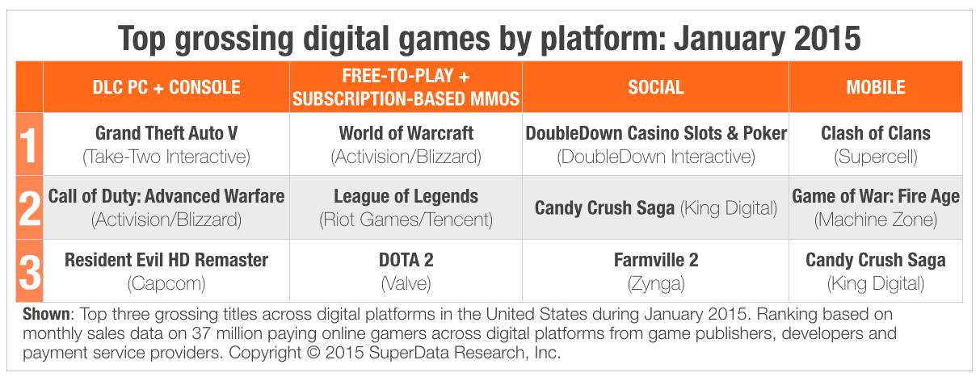Click the Resident Evil HD Remaster entry
The height and width of the screenshot is (381, 980).
coord(166,260)
